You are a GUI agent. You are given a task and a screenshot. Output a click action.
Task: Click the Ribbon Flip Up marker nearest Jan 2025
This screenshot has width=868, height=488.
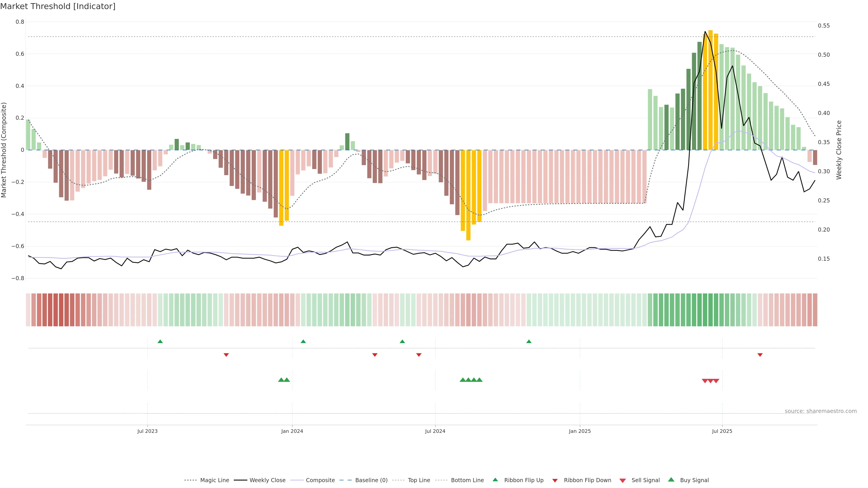529,342
